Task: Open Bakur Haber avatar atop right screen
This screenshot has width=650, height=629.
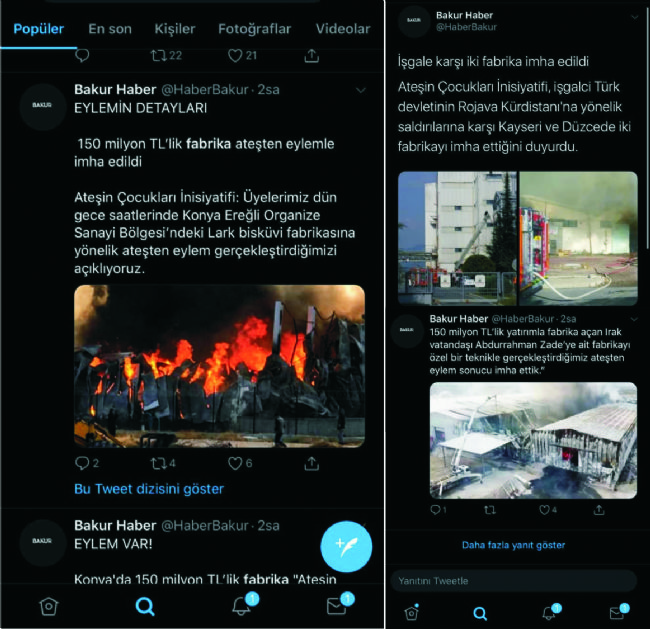Action: pyautogui.click(x=414, y=21)
